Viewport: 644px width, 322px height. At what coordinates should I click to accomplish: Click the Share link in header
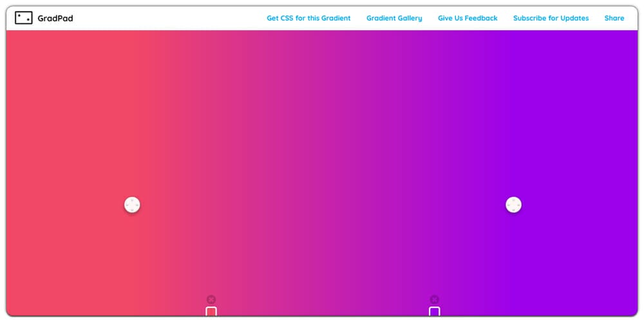[614, 18]
